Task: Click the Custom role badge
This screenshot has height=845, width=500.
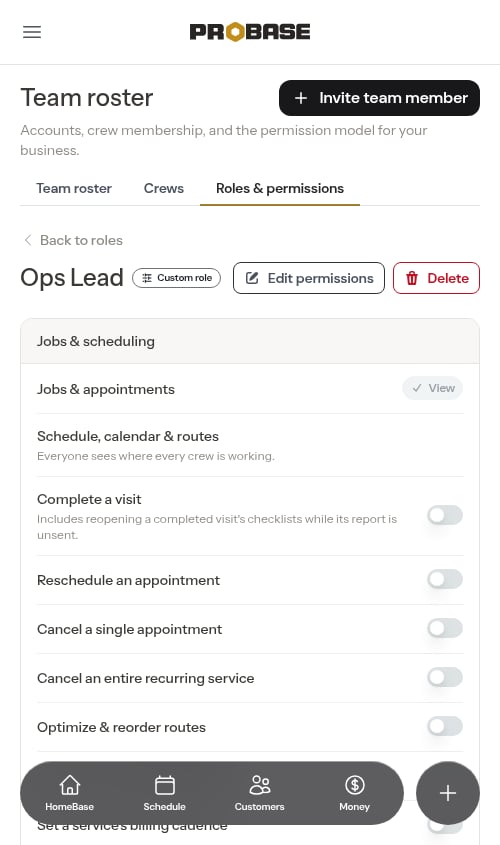Action: point(177,278)
